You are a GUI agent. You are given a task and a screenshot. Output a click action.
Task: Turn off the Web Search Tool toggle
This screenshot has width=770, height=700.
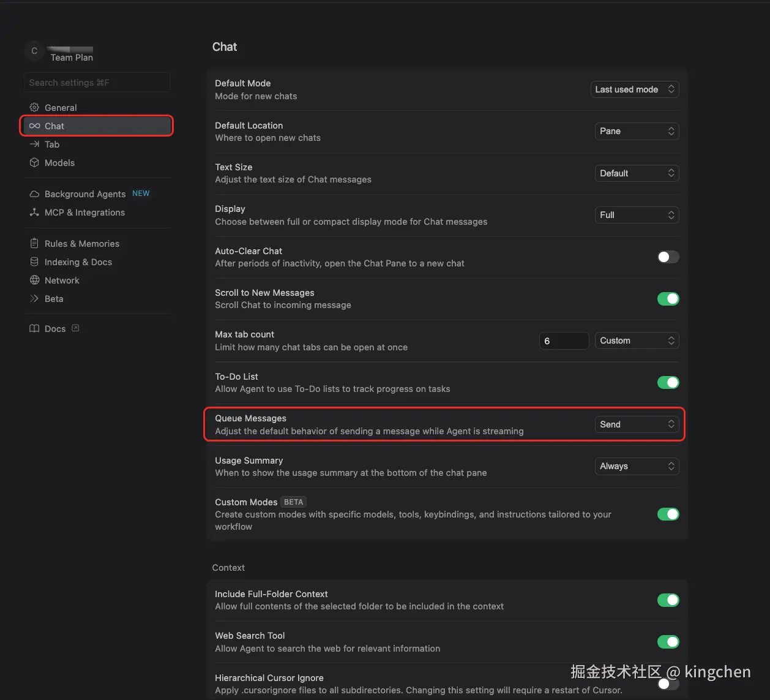(x=668, y=642)
